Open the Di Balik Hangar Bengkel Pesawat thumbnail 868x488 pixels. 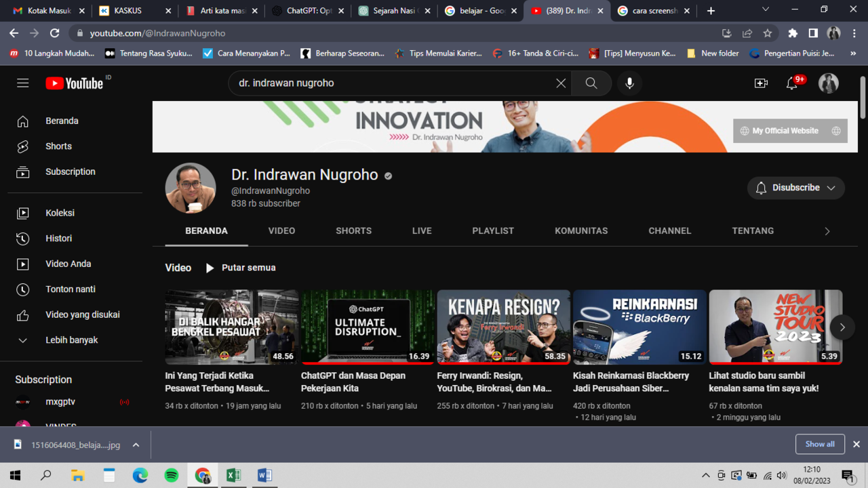pyautogui.click(x=231, y=327)
